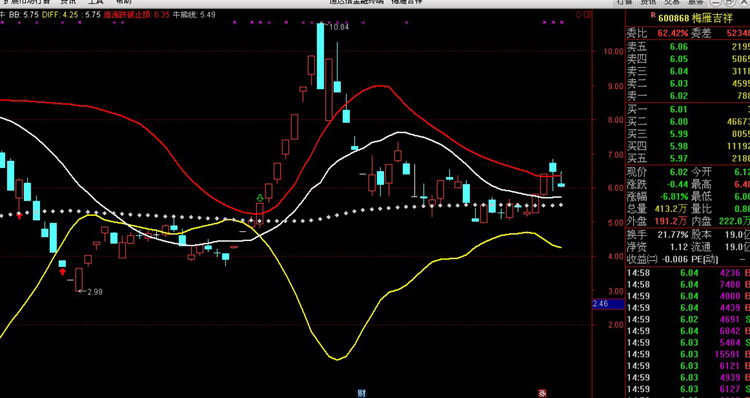Click the blue 财 marker at the chart bottom
750x398 pixels.
pos(362,393)
